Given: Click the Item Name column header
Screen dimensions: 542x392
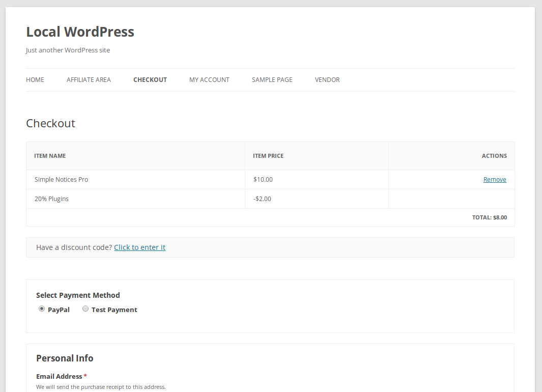Looking at the screenshot, I should click(50, 156).
